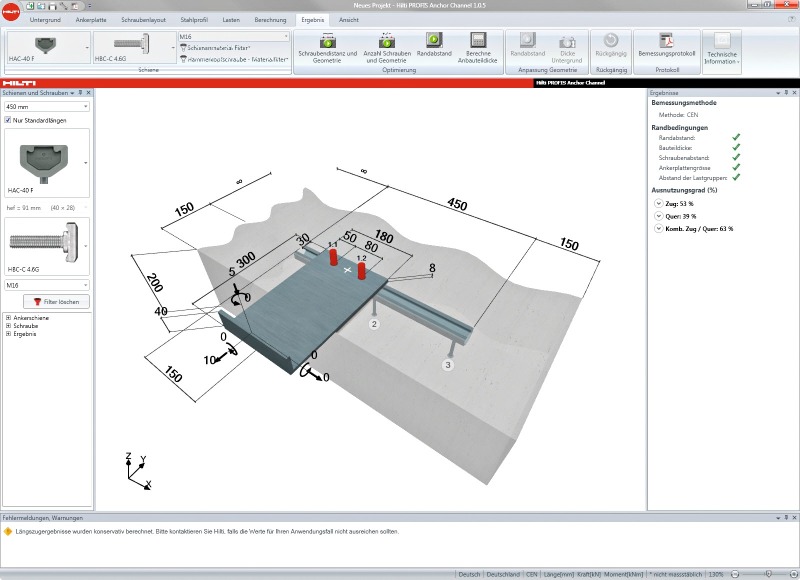Pin the Ergebnisse panel
The height and width of the screenshot is (580, 800).
786,93
